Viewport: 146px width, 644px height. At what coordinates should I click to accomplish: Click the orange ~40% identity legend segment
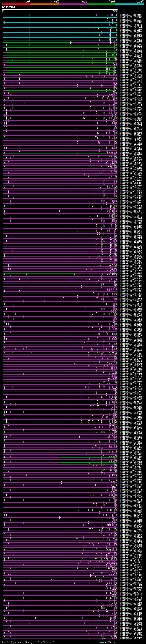pos(45,4)
